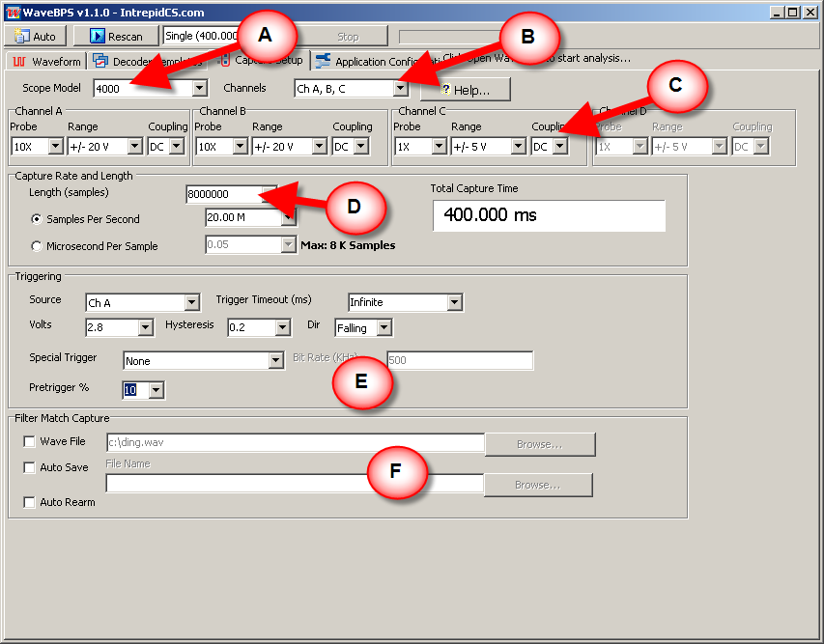Click the Help button
The image size is (824, 644).
pyautogui.click(x=465, y=90)
